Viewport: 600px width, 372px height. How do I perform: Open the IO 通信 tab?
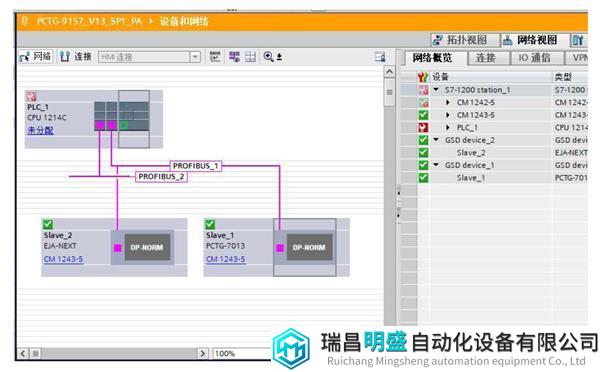click(535, 58)
